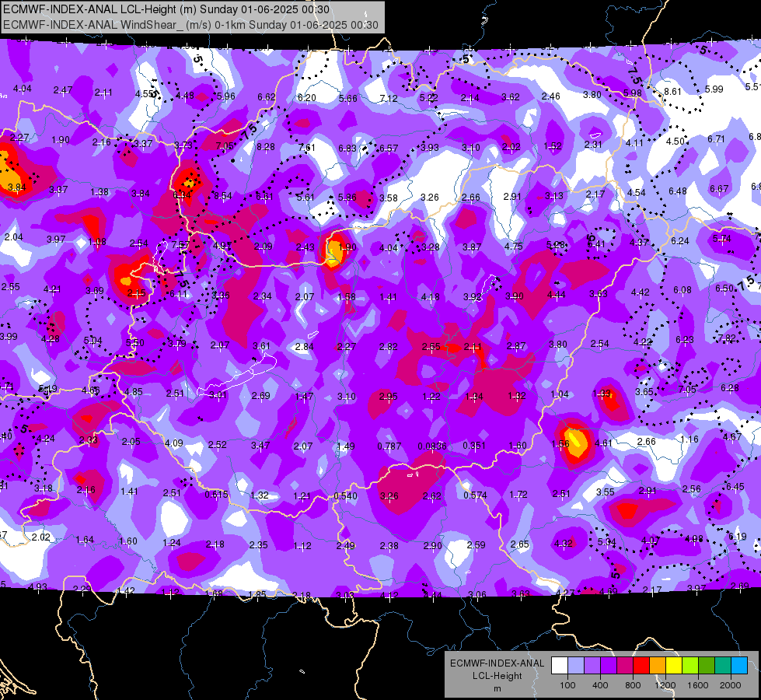This screenshot has width=761, height=700.
Task: Click the wind shear value 6.45
Action: coord(735,486)
